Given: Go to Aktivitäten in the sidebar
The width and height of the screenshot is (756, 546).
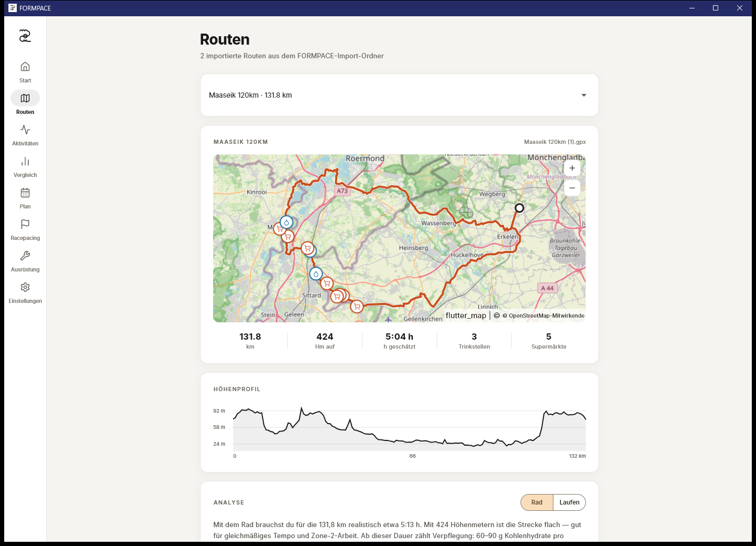Looking at the screenshot, I should click(x=25, y=135).
